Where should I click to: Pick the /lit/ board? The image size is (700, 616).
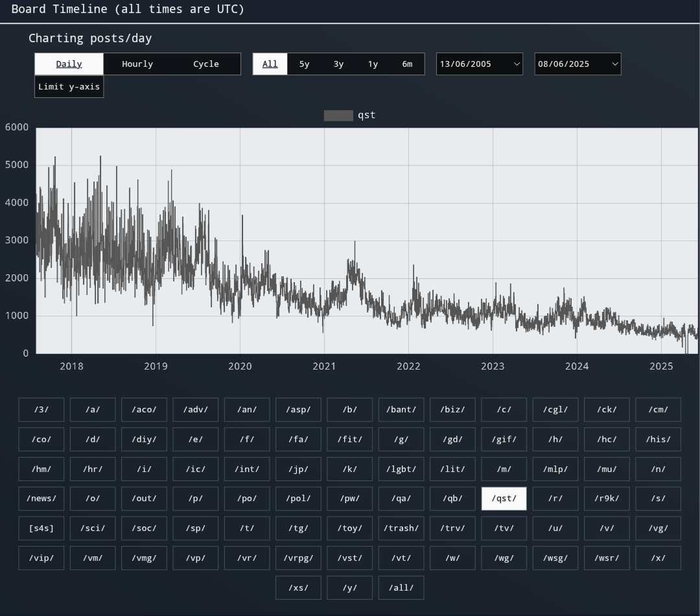click(x=452, y=469)
